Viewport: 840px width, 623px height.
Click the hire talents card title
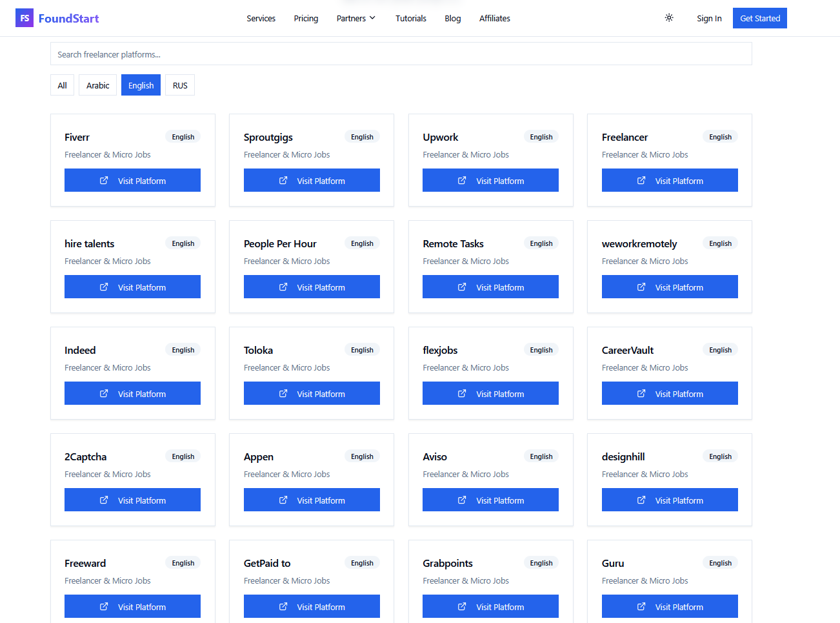(90, 243)
